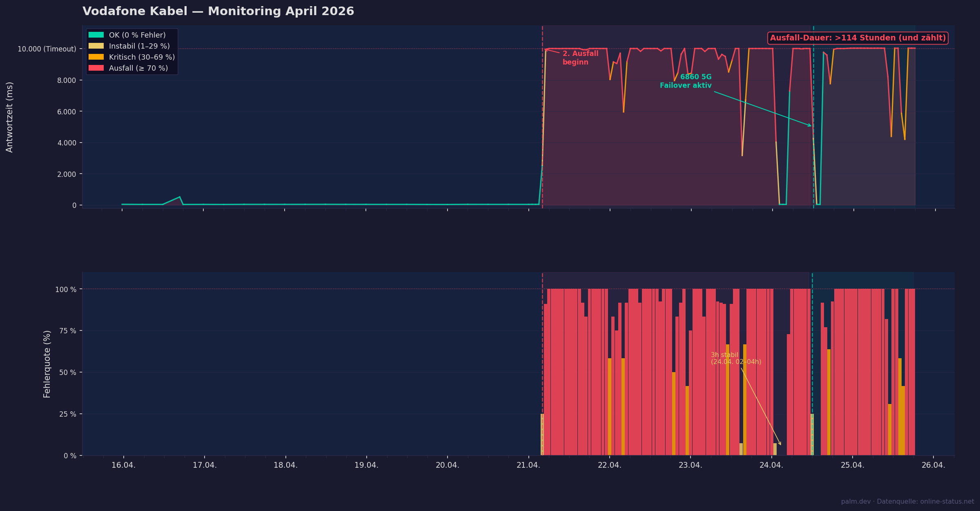The height and width of the screenshot is (511, 980).
Task: Click the red Ausfall legend swatch
Action: coord(96,68)
